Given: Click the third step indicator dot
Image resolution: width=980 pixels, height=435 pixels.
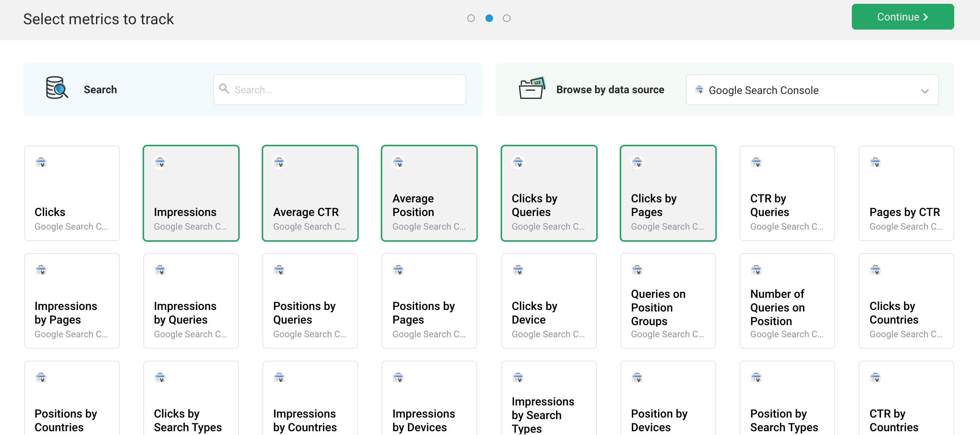Looking at the screenshot, I should pyautogui.click(x=506, y=18).
